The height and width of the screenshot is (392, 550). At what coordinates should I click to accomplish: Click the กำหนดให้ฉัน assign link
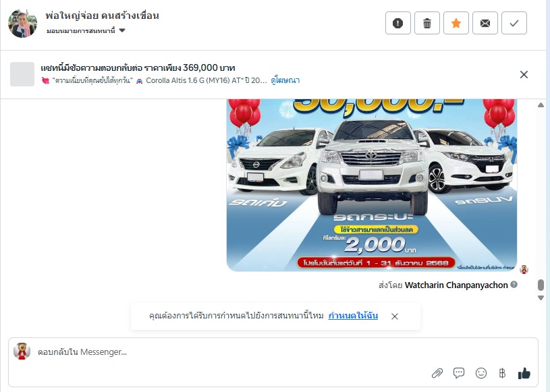click(x=353, y=316)
